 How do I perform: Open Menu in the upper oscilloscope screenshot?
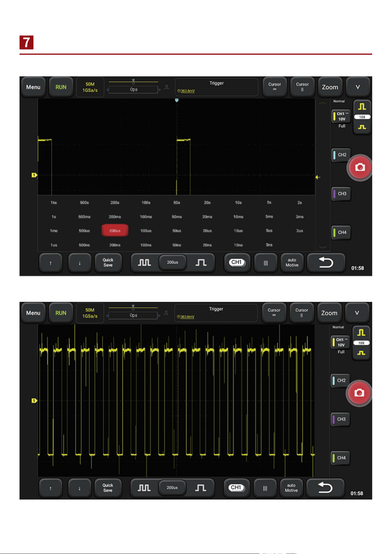tap(33, 87)
